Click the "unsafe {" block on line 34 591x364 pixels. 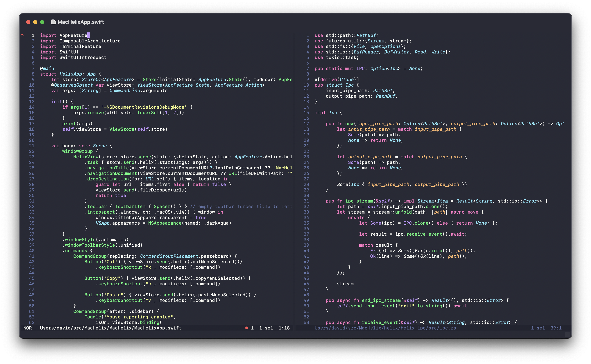(x=359, y=218)
